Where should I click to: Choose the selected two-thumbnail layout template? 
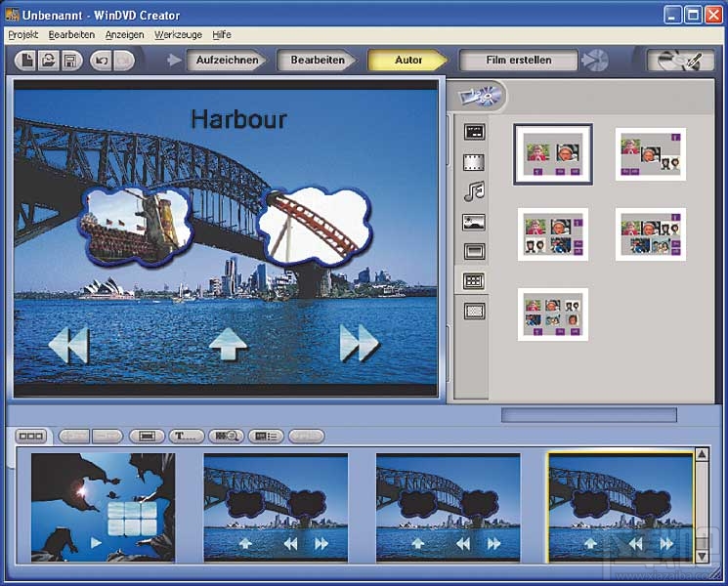tap(553, 154)
